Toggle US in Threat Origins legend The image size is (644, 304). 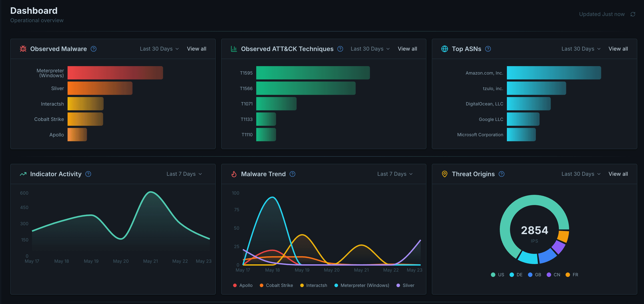click(x=498, y=274)
